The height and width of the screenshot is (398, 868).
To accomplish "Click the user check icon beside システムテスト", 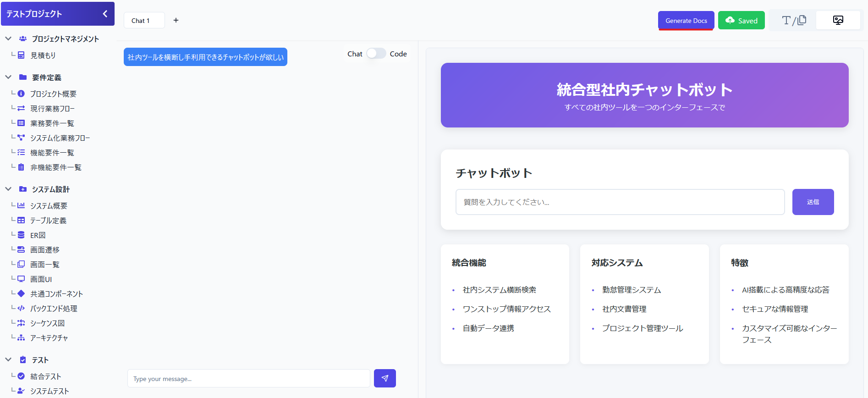I will coord(21,391).
